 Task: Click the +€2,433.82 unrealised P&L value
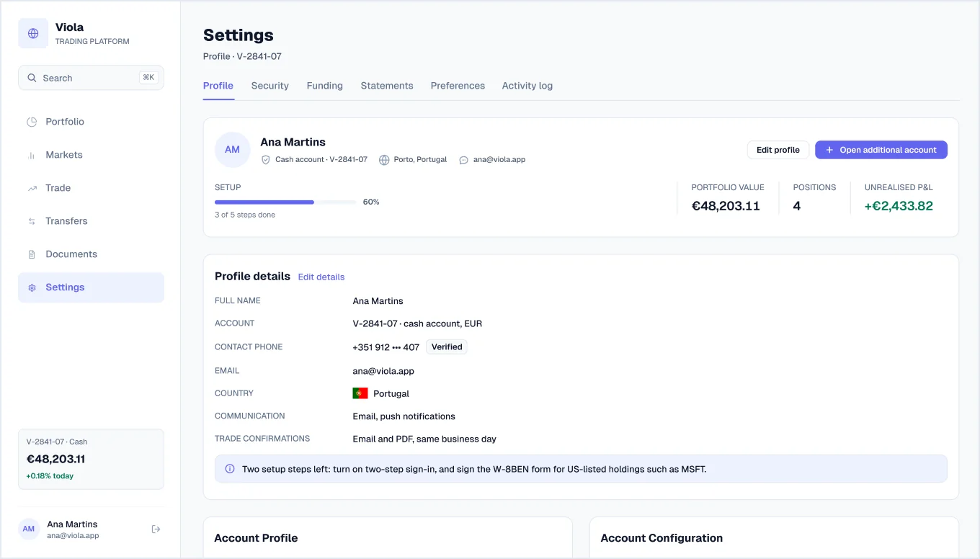[899, 206]
